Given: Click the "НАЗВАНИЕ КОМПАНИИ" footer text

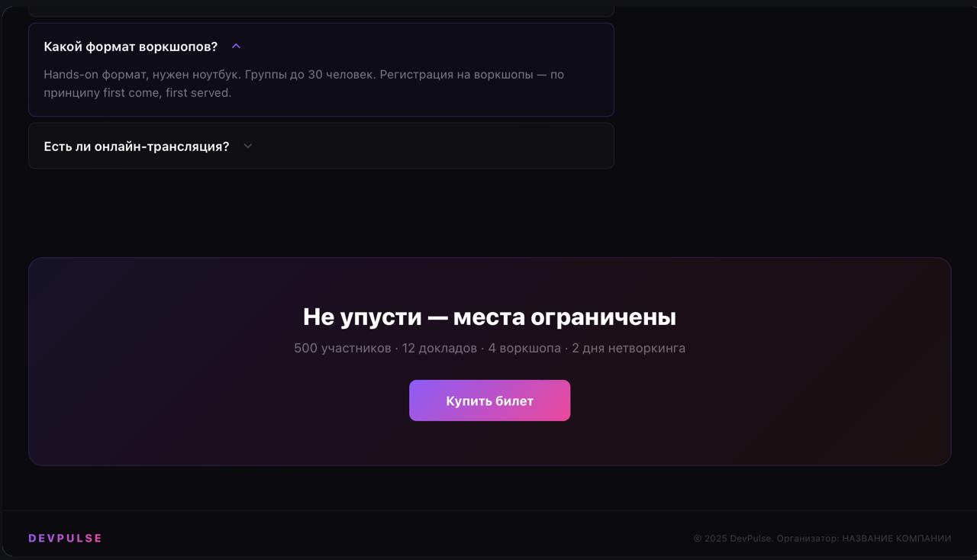Looking at the screenshot, I should 896,539.
